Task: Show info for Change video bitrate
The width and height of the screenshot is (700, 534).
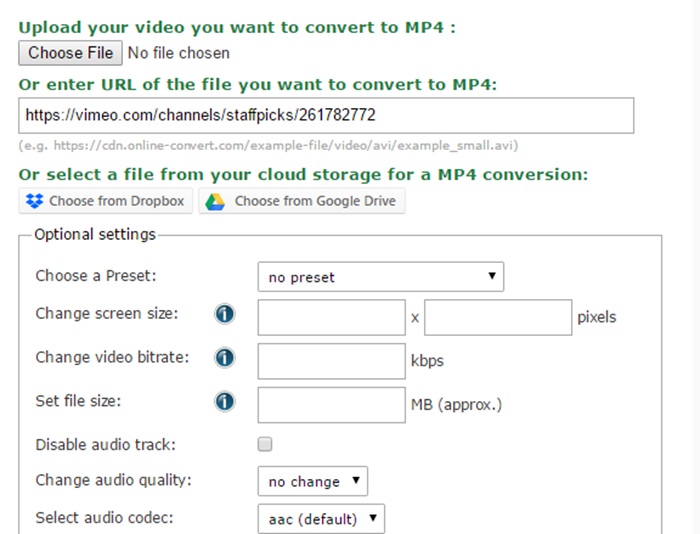Action: [225, 358]
